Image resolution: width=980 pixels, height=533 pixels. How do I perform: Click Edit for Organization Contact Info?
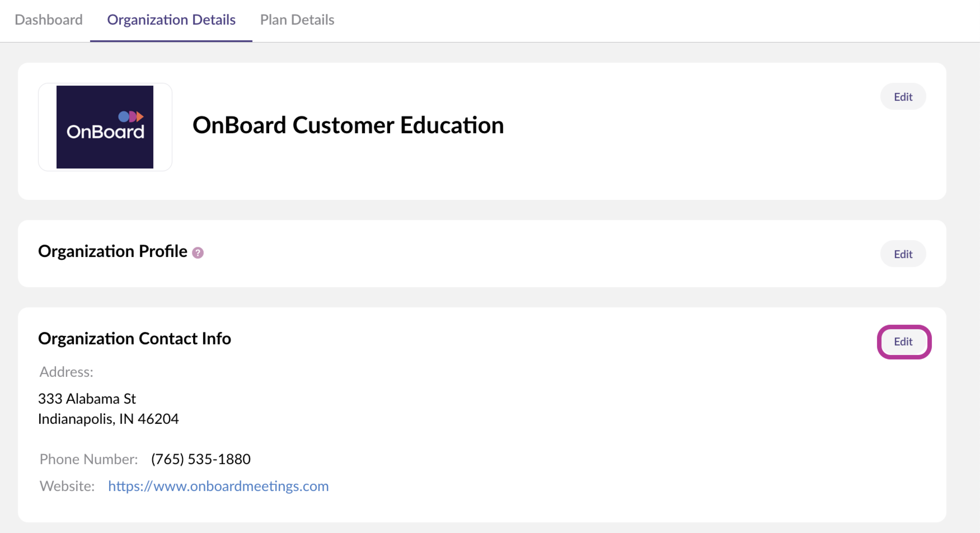click(903, 342)
